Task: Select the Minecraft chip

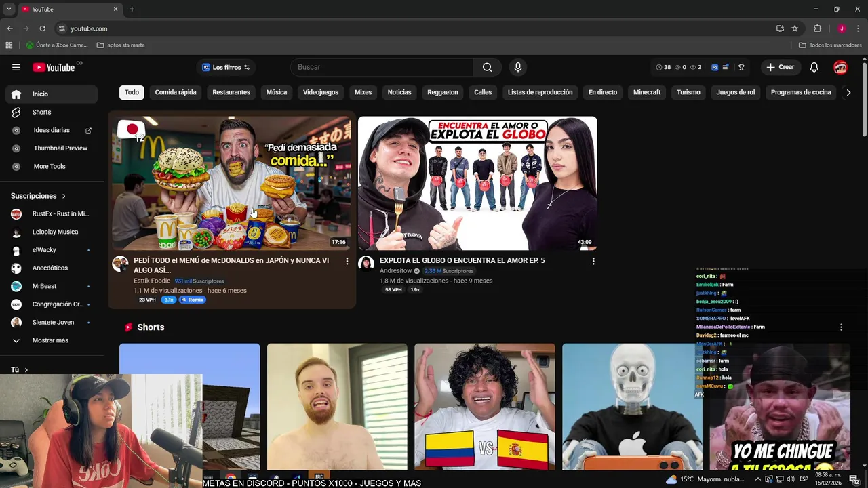Action: pyautogui.click(x=647, y=92)
